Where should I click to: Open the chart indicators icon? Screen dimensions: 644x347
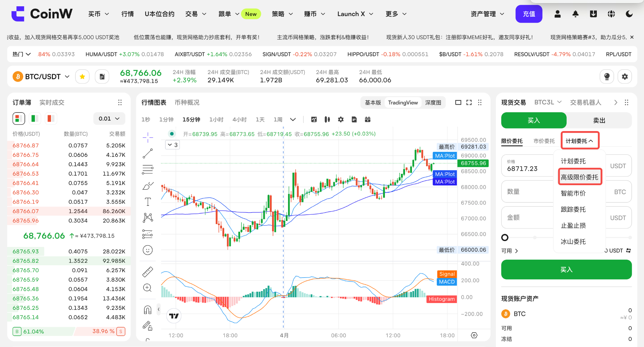314,119
